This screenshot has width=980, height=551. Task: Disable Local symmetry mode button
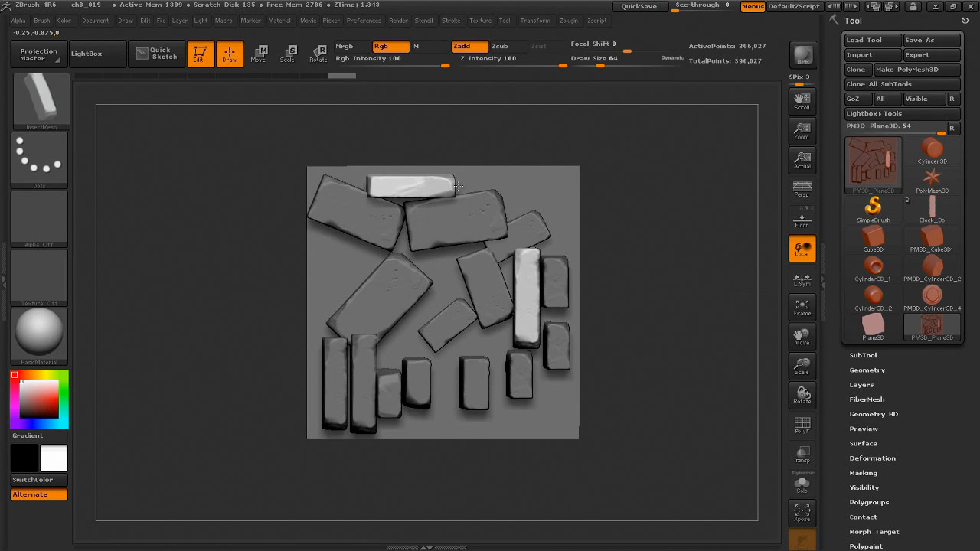click(x=802, y=249)
